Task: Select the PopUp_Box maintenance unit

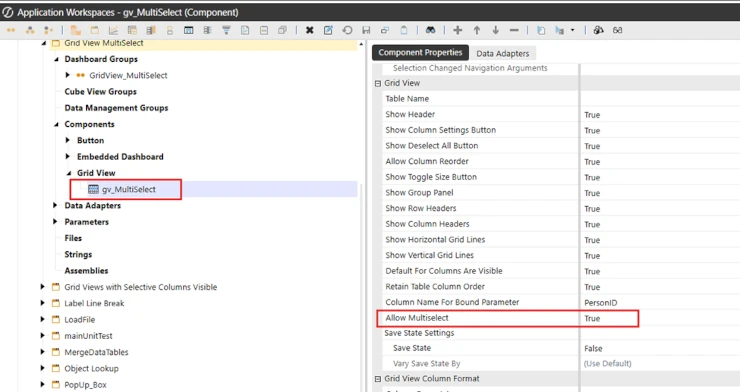Action: point(85,384)
